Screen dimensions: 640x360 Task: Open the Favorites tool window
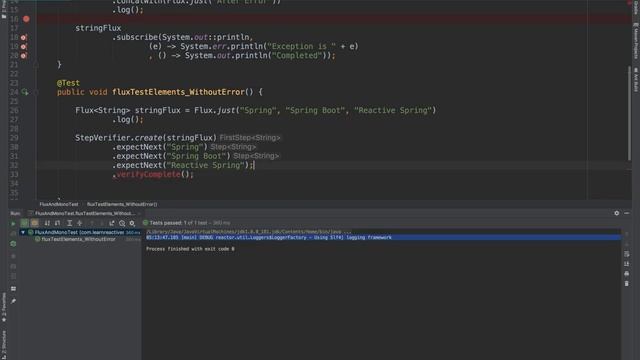click(x=4, y=307)
